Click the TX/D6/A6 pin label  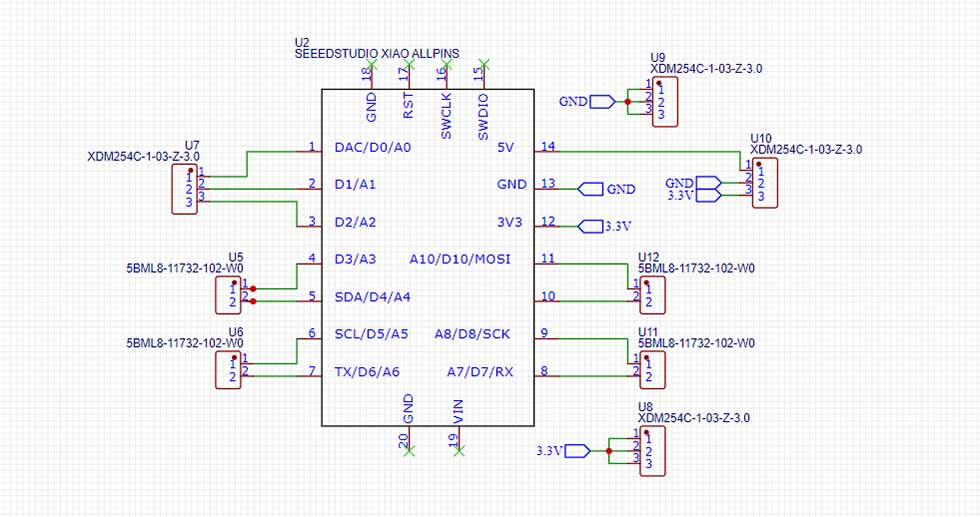(x=367, y=372)
